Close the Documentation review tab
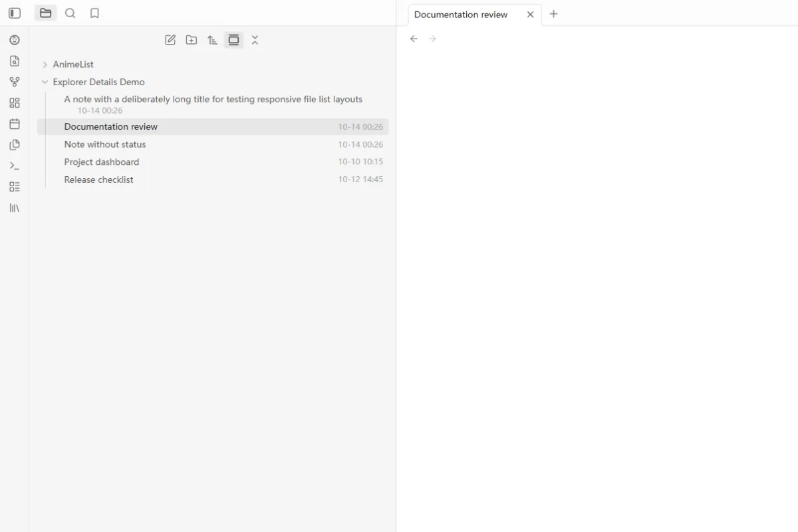The image size is (798, 532). (530, 15)
